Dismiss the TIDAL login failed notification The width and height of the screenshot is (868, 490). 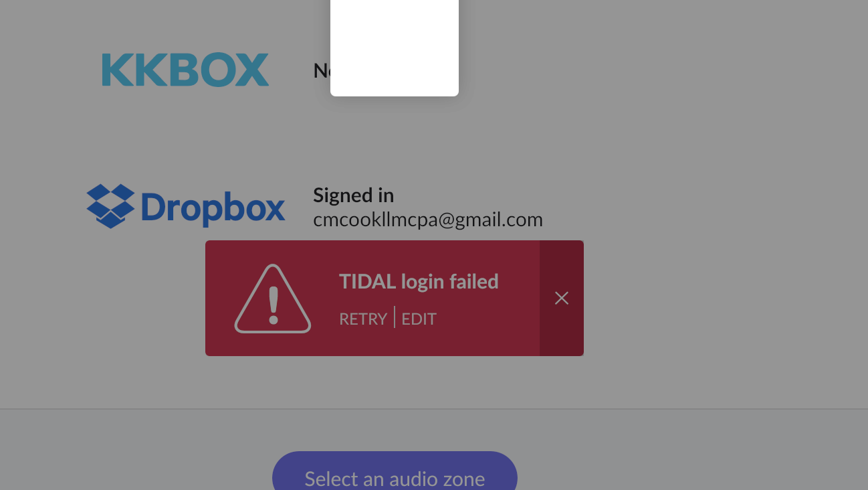[x=562, y=298]
